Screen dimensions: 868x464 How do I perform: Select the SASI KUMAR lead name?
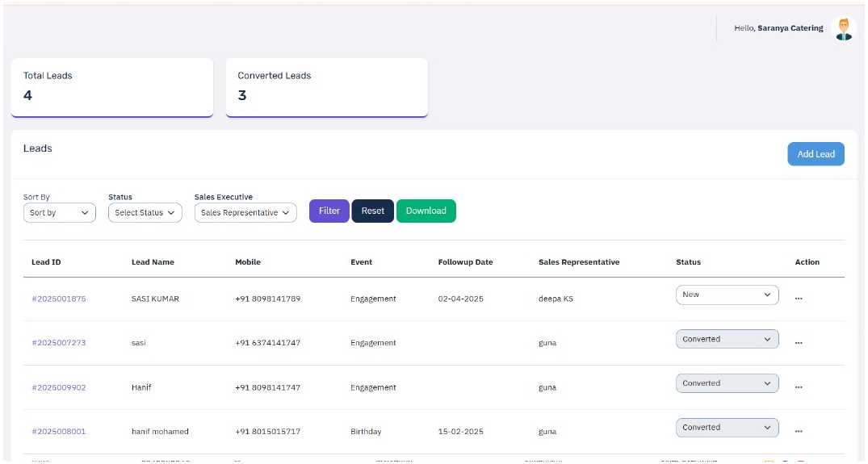coord(155,299)
